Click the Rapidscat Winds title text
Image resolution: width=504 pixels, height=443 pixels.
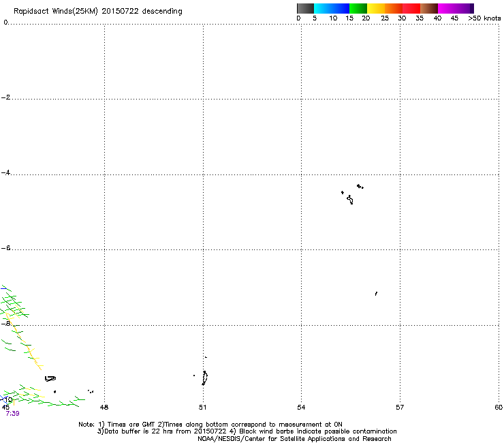pyautogui.click(x=97, y=12)
